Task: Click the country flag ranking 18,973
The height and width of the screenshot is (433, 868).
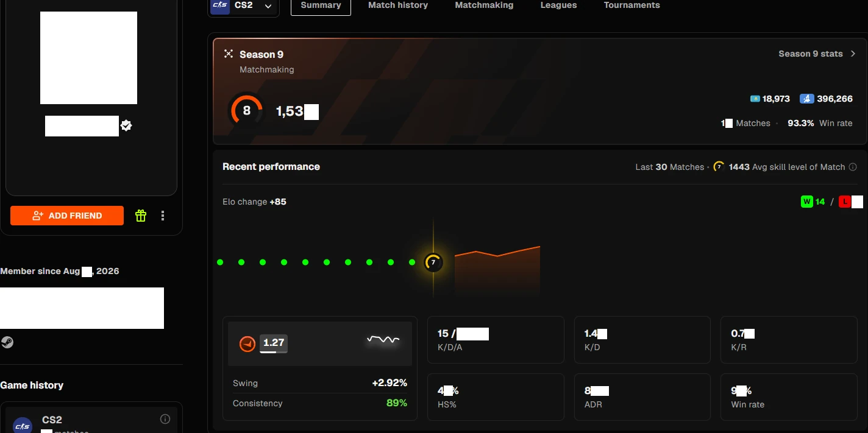Action: point(755,99)
